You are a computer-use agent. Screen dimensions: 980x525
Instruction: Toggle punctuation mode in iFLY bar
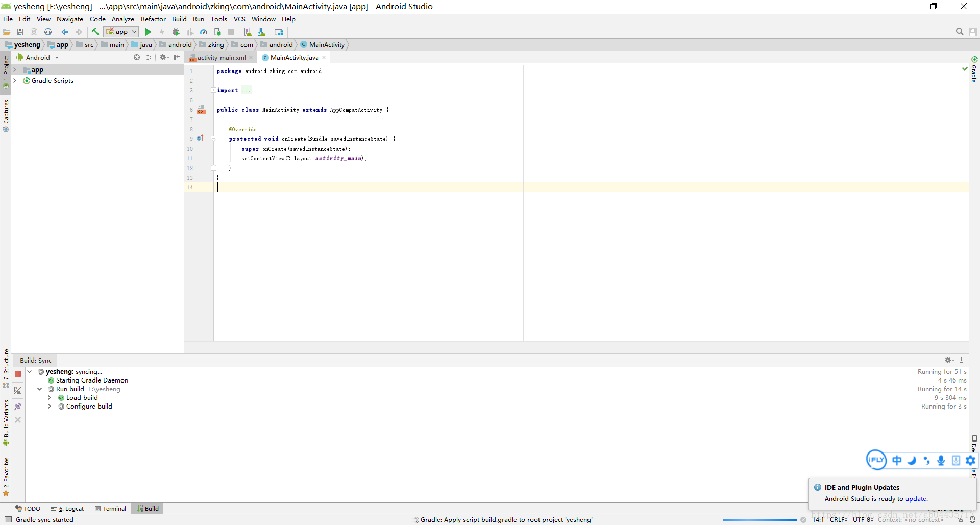point(926,460)
